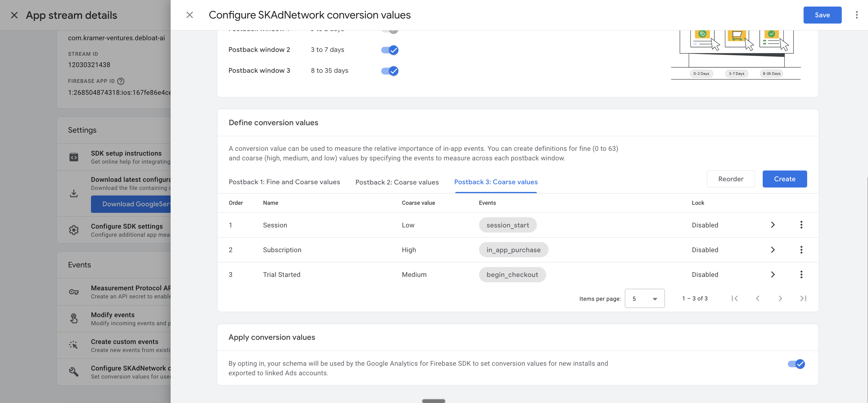The height and width of the screenshot is (403, 868).
Task: Toggle Postback window 2 switch
Action: pyautogui.click(x=390, y=50)
